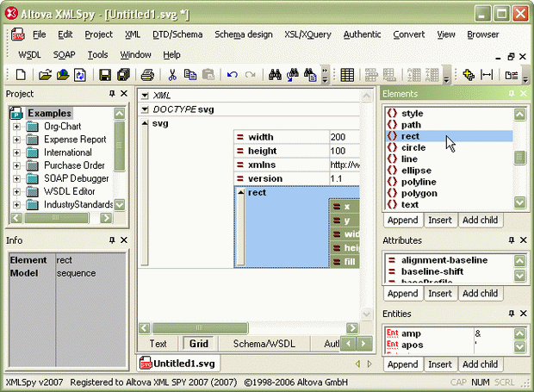Pin the Project panel with pushpin icon
The image size is (534, 392).
coord(111,94)
